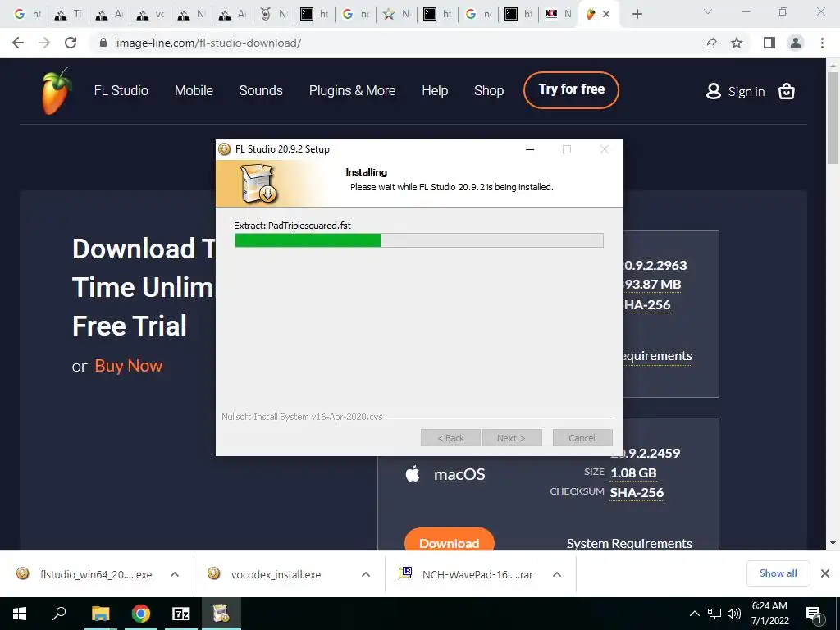
Task: Click the taskbar clock showing 6:24 AM
Action: (x=769, y=614)
